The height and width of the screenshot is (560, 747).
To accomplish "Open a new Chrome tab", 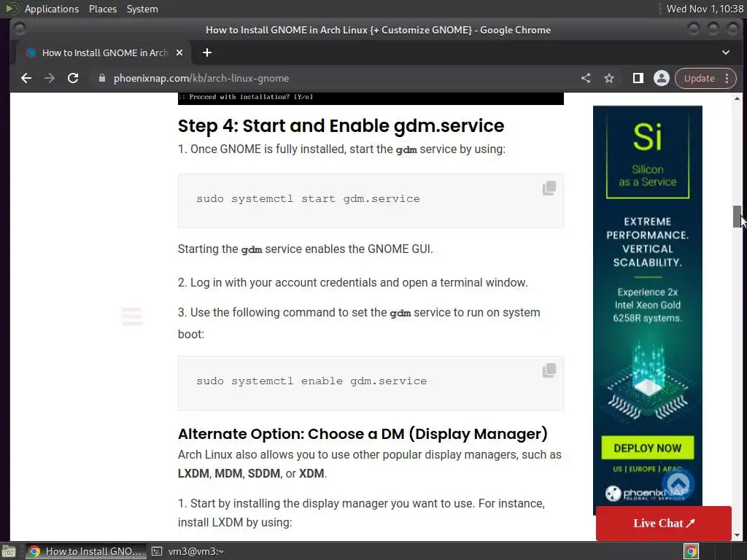I will click(206, 52).
